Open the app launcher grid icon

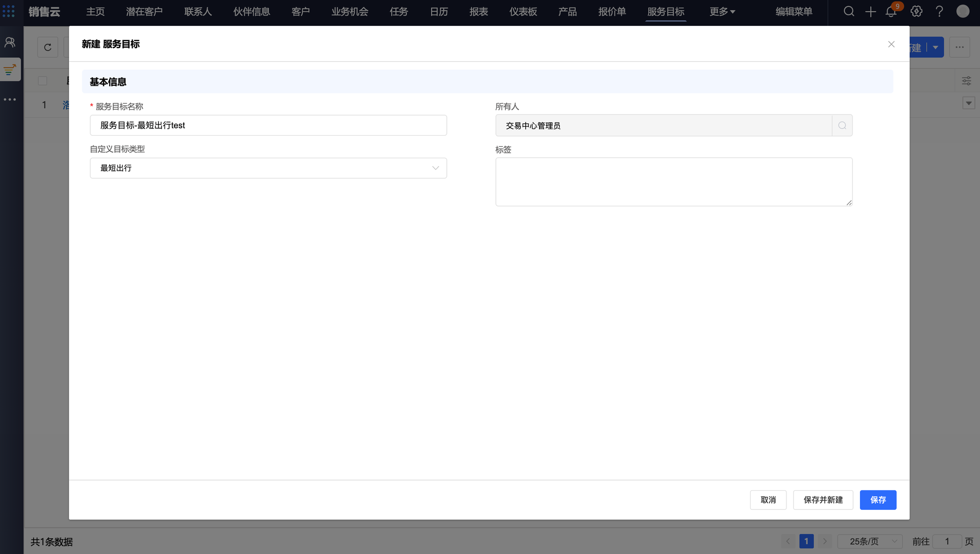click(x=9, y=11)
